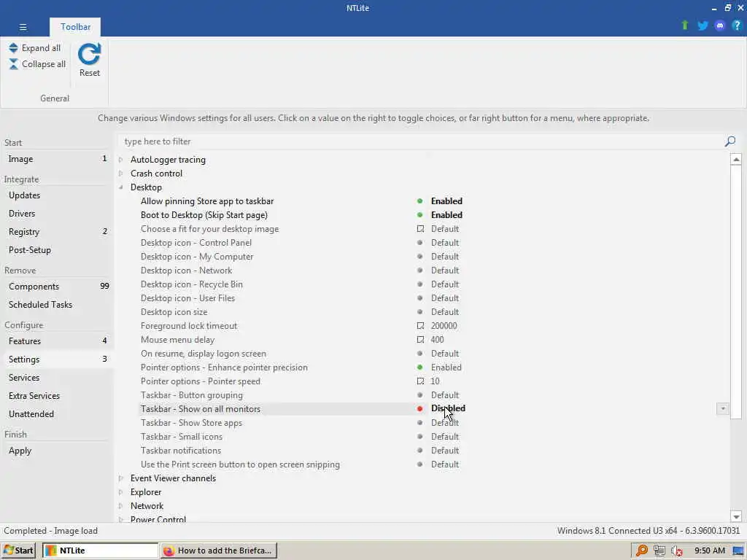This screenshot has height=560, width=747.
Task: Open the Twitter link icon
Action: click(x=703, y=26)
